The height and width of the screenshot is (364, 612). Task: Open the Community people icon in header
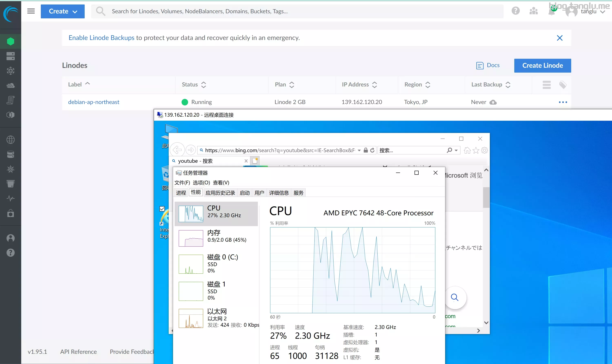click(x=533, y=11)
